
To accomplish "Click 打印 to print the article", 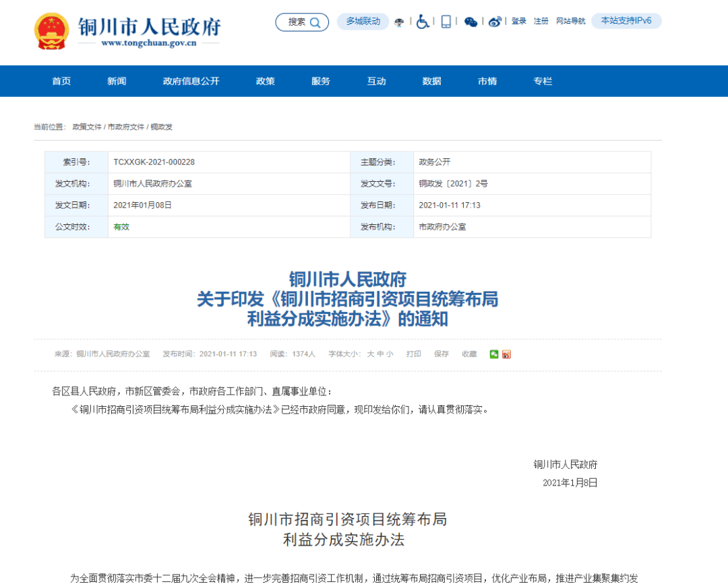I will pyautogui.click(x=414, y=354).
